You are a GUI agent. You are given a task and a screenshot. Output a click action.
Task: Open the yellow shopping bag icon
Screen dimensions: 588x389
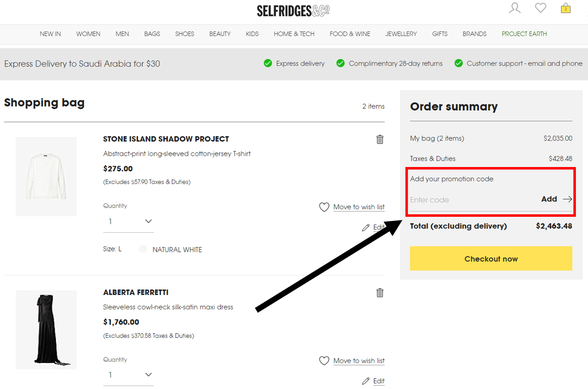(566, 8)
